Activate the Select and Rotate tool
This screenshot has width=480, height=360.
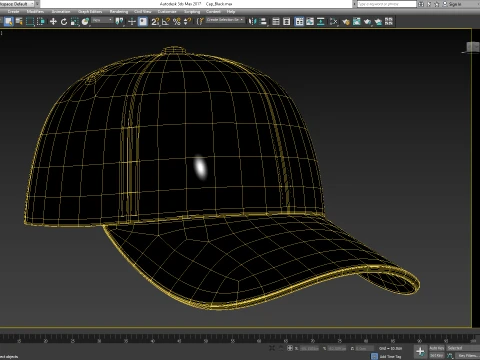click(64, 22)
